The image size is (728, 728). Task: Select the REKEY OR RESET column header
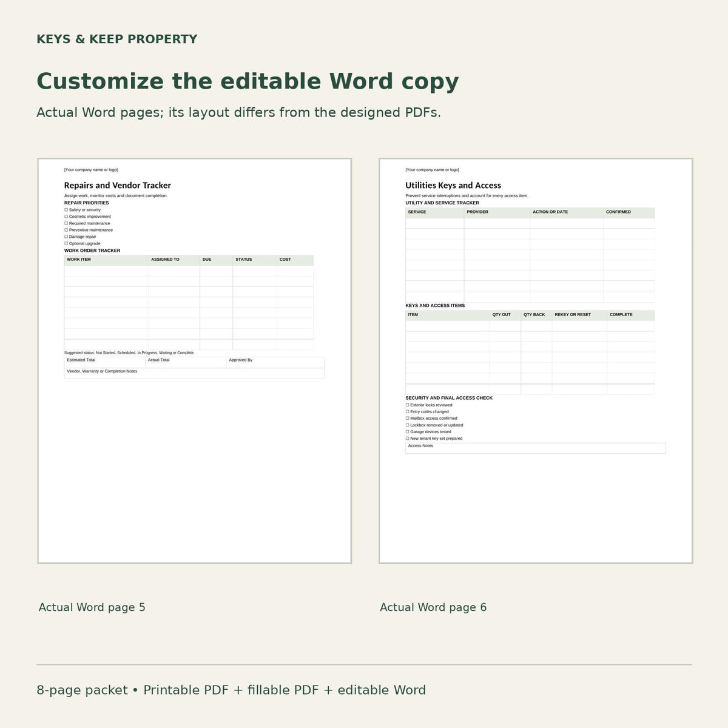pos(579,315)
